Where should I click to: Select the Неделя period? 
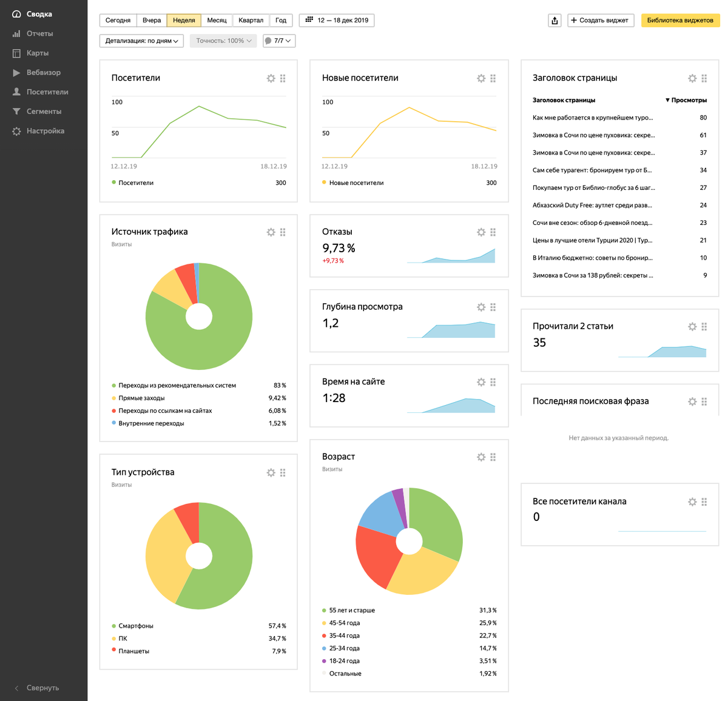184,21
